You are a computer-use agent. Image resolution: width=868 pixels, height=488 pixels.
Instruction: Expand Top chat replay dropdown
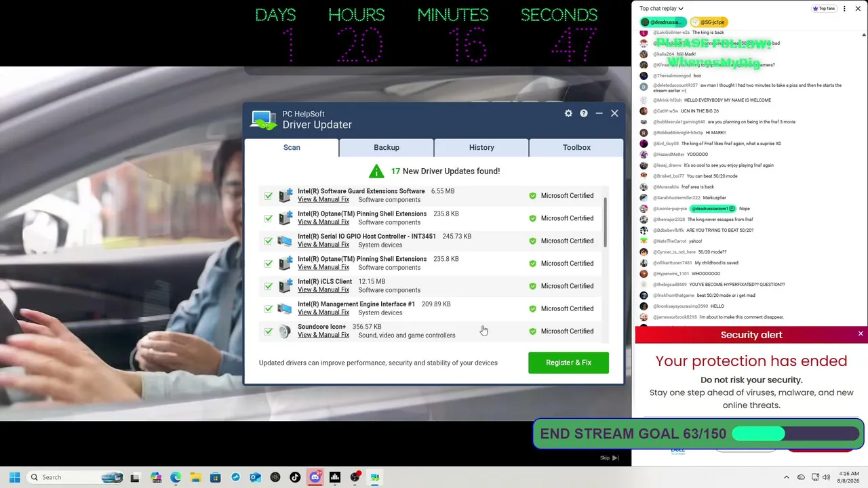coord(661,9)
